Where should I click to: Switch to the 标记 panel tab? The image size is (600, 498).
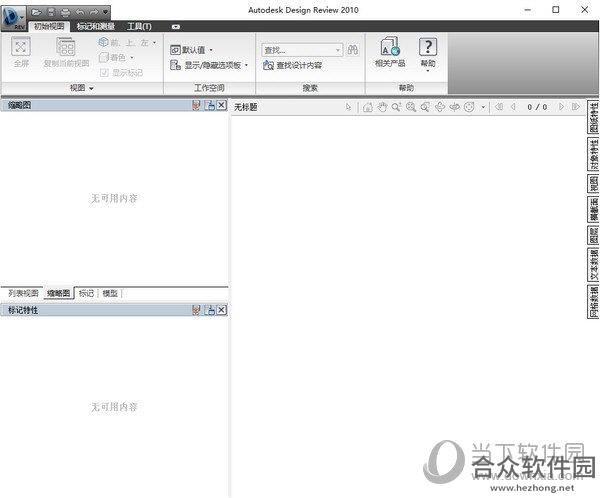86,293
